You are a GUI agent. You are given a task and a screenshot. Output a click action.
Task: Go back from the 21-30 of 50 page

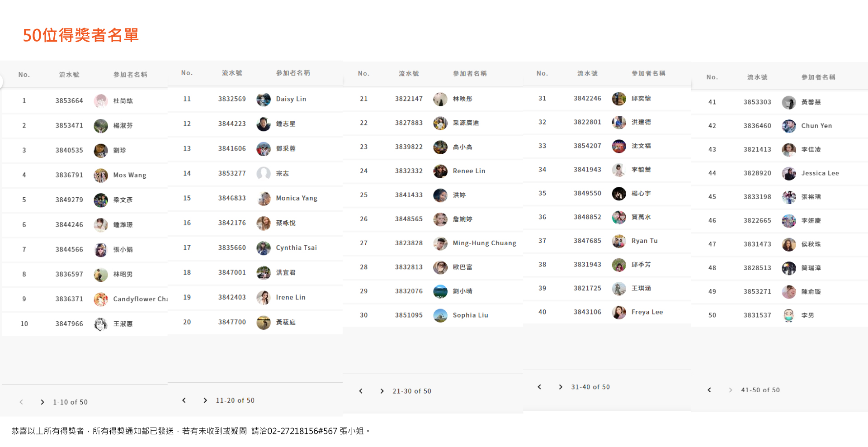pyautogui.click(x=361, y=391)
